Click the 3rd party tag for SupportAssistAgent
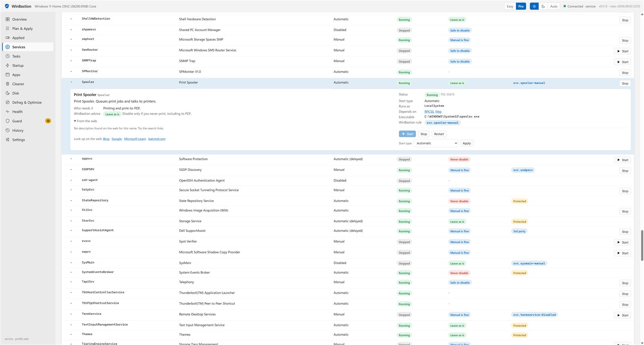 [519, 231]
